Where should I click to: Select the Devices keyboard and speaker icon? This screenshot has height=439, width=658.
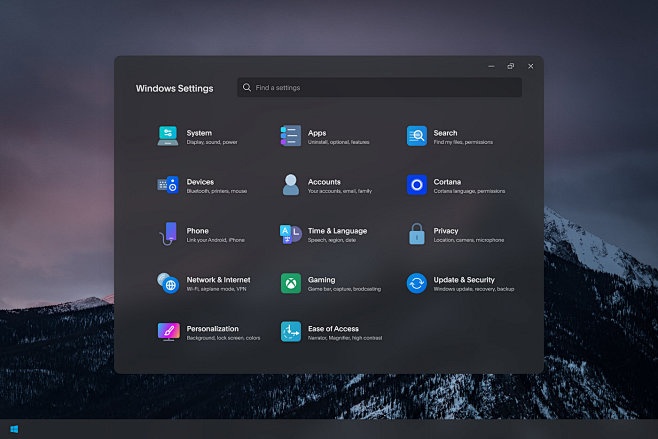point(168,185)
